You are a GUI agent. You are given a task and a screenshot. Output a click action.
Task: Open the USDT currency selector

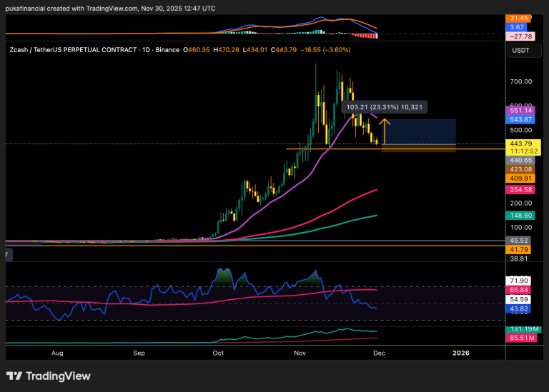point(520,51)
